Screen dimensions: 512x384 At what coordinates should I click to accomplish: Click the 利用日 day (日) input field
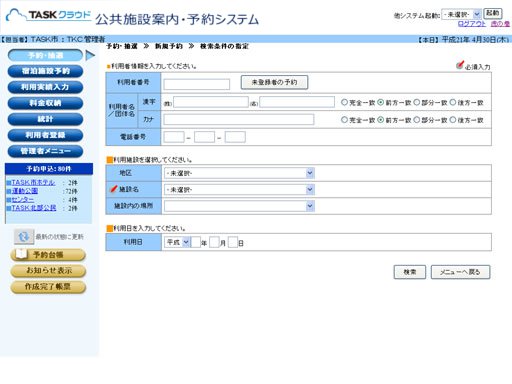[x=233, y=242]
